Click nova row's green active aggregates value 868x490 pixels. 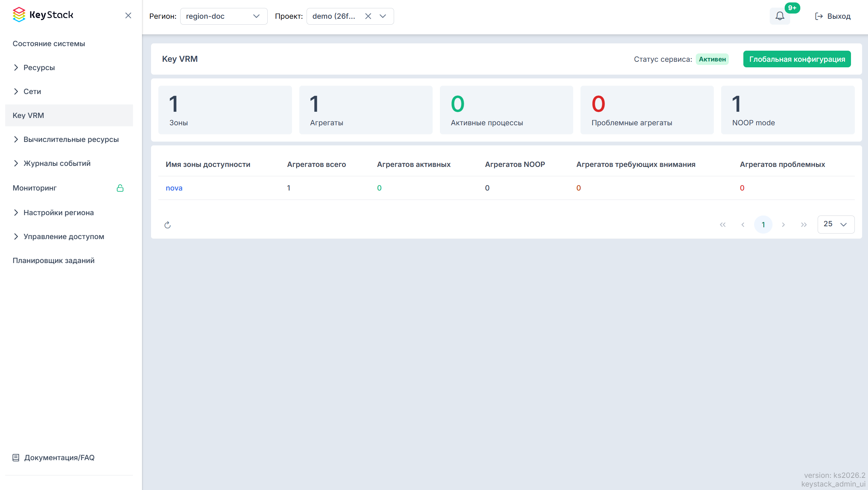(379, 188)
